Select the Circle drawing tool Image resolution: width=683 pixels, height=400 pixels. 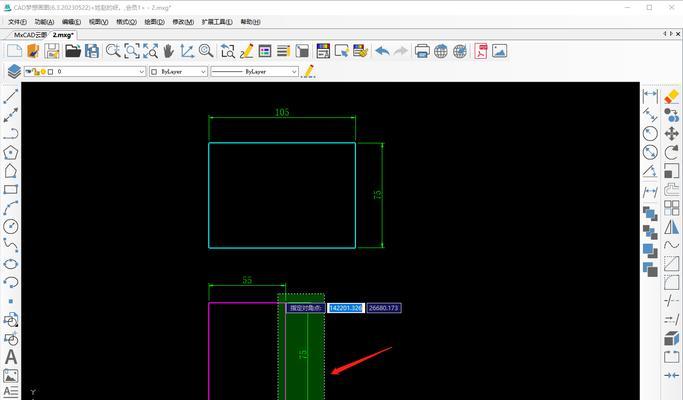[11, 226]
